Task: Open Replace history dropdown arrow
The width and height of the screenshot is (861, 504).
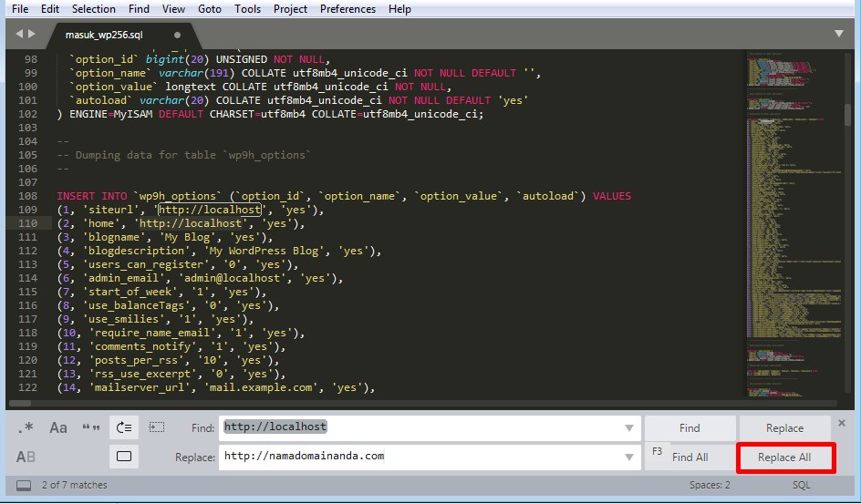Action: tap(629, 458)
